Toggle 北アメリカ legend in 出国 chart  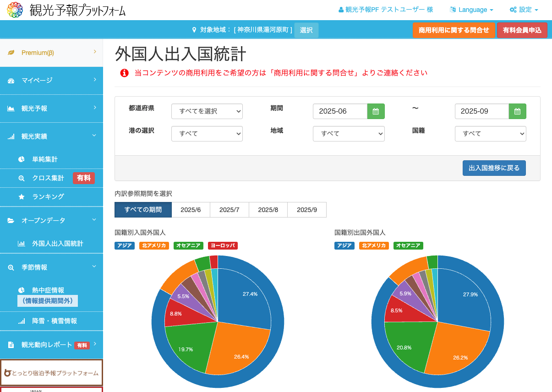click(x=374, y=245)
